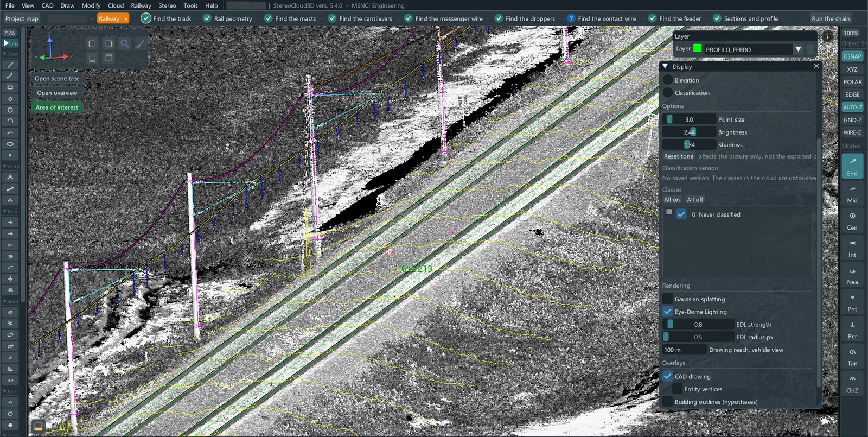The image size is (868, 437).
Task: Click the magnifier zoom icon
Action: pyautogui.click(x=125, y=43)
